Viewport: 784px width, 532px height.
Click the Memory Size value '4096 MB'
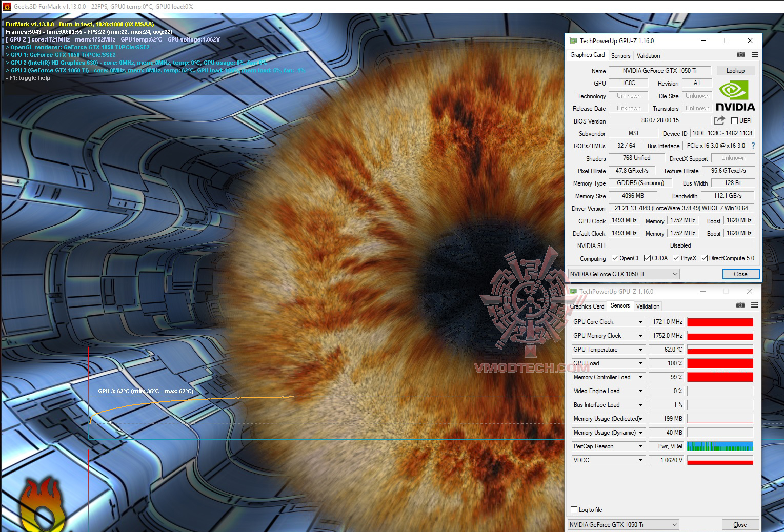[633, 196]
